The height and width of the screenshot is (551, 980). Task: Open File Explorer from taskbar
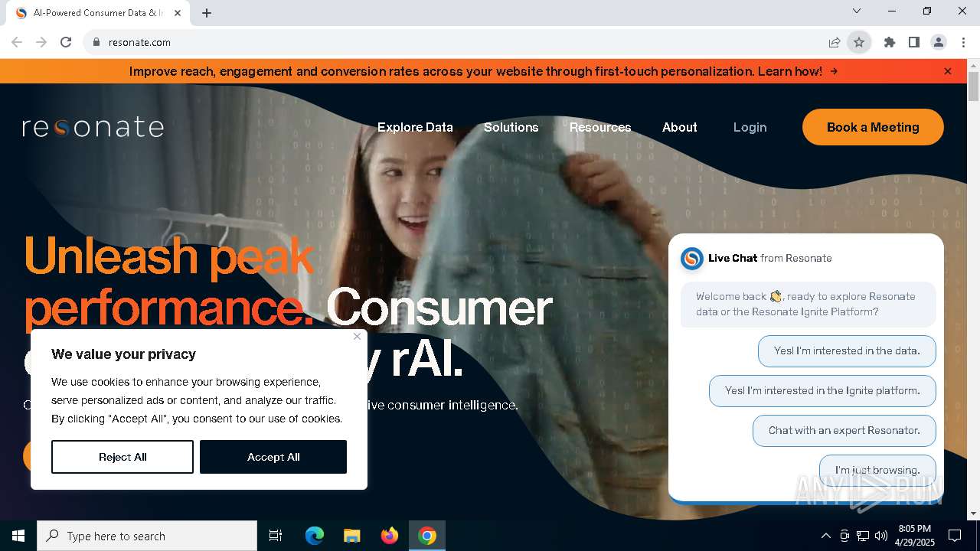coord(352,536)
